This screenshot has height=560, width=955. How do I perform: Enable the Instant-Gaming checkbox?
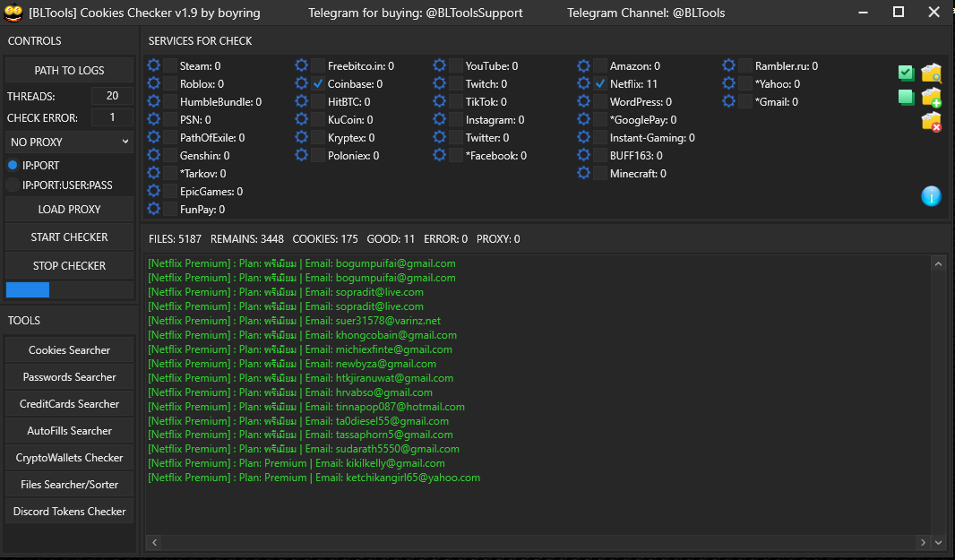pyautogui.click(x=600, y=138)
